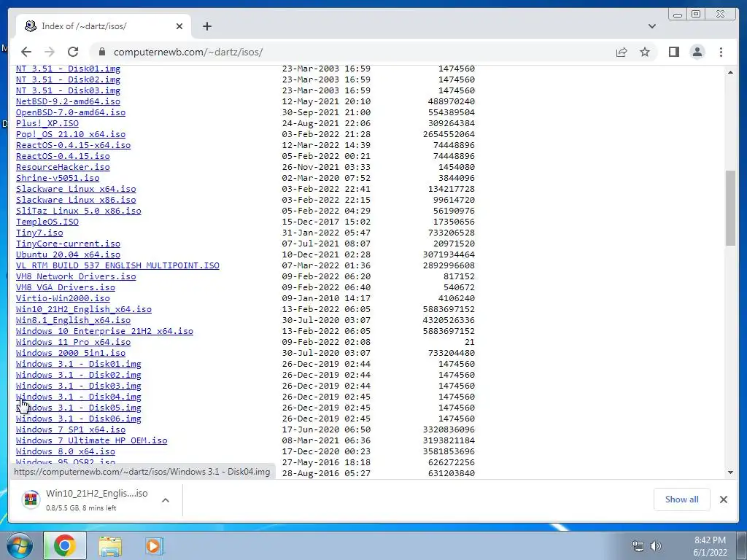The image size is (747, 560).
Task: Go back to the previous page
Action: point(26,52)
